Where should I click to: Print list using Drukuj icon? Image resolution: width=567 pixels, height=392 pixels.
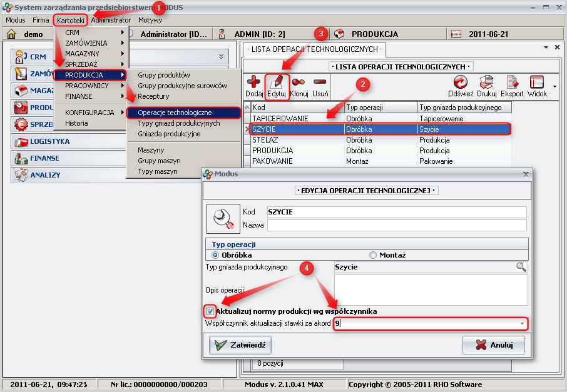pyautogui.click(x=486, y=82)
